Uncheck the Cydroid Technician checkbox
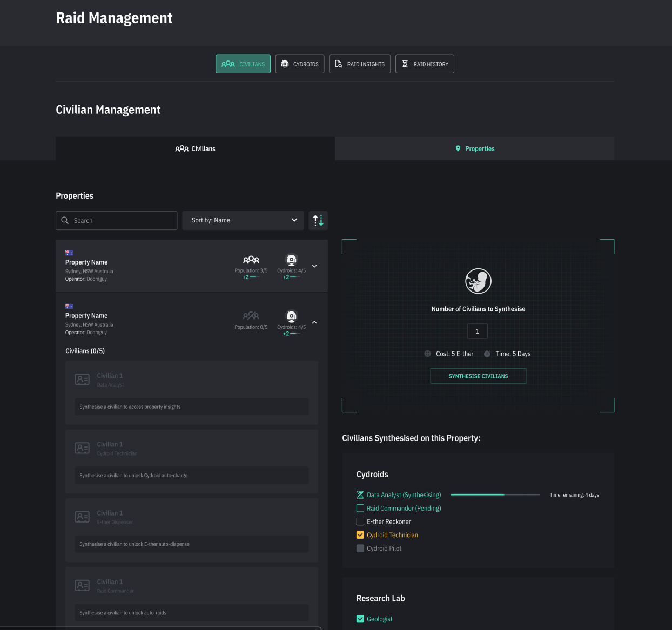 (360, 535)
